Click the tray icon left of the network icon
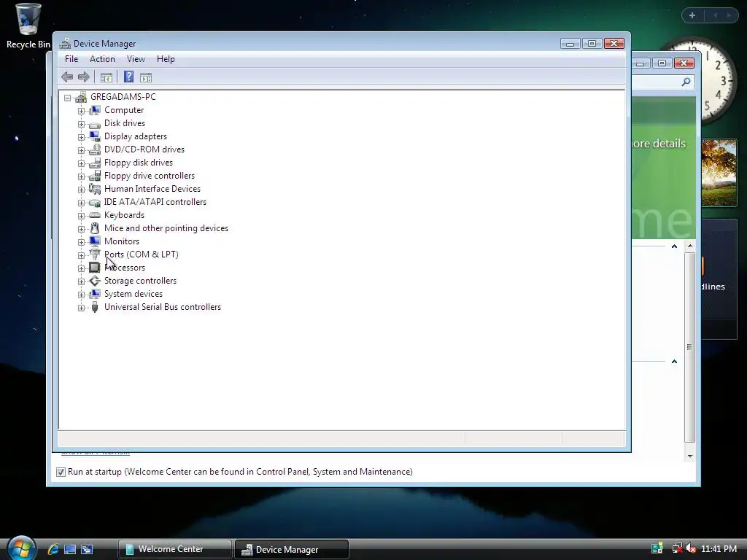The height and width of the screenshot is (560, 747). click(x=657, y=548)
